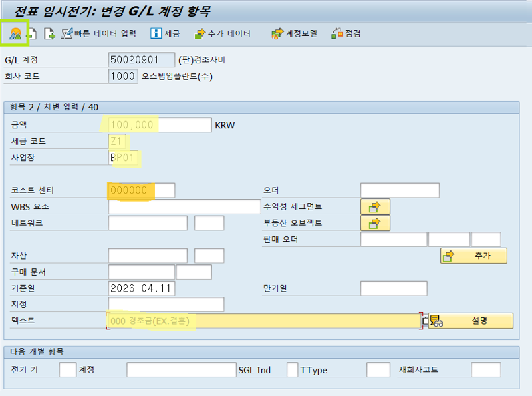Click the 설명 (long text) button
Screen dimensions: 532x396
coord(471,321)
